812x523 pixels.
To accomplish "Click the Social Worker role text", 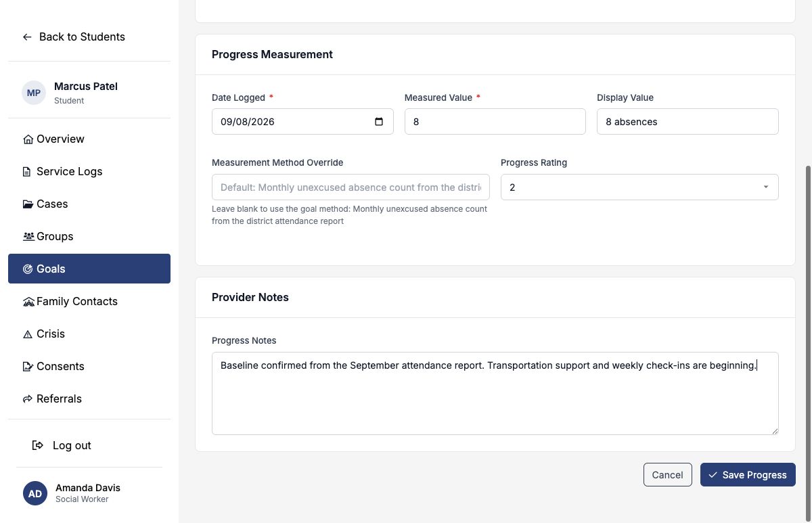I will tap(82, 499).
